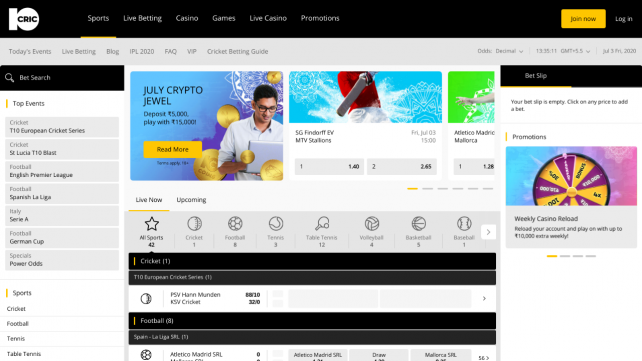Open the Weekly Casino Reload promotion image
The image size is (642, 361).
point(571,176)
